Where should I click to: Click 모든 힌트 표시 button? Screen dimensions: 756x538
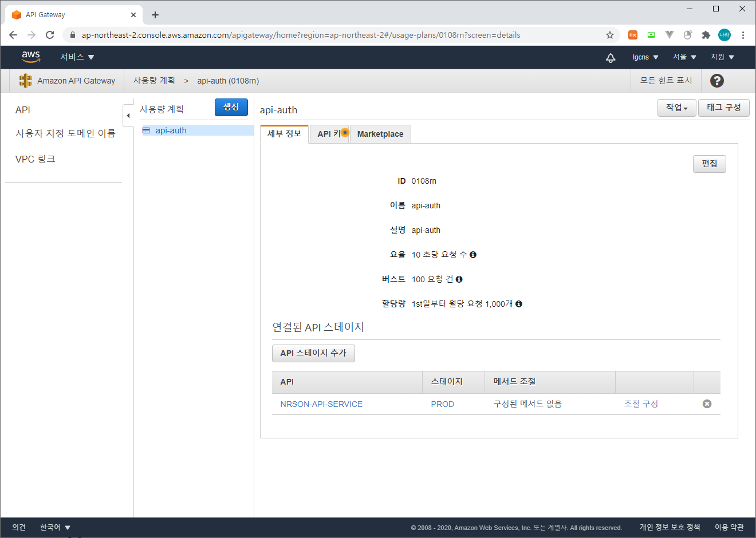[666, 81]
